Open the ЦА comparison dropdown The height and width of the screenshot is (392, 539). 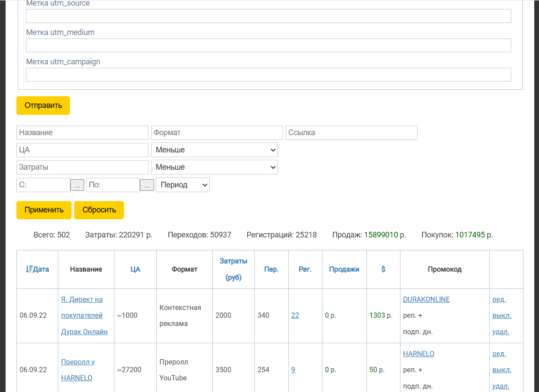click(x=214, y=150)
